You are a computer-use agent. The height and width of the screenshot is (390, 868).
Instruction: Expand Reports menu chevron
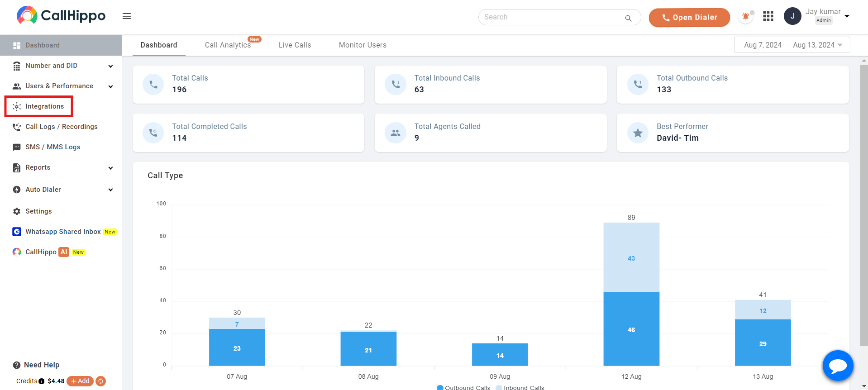coord(110,168)
